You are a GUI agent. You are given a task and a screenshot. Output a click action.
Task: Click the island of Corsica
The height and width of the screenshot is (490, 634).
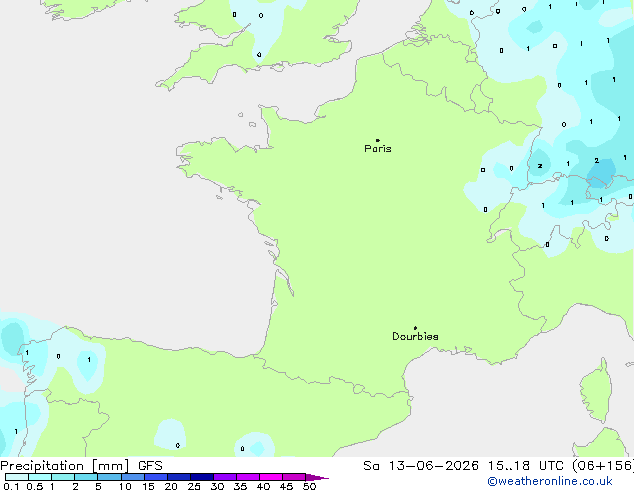click(x=597, y=390)
